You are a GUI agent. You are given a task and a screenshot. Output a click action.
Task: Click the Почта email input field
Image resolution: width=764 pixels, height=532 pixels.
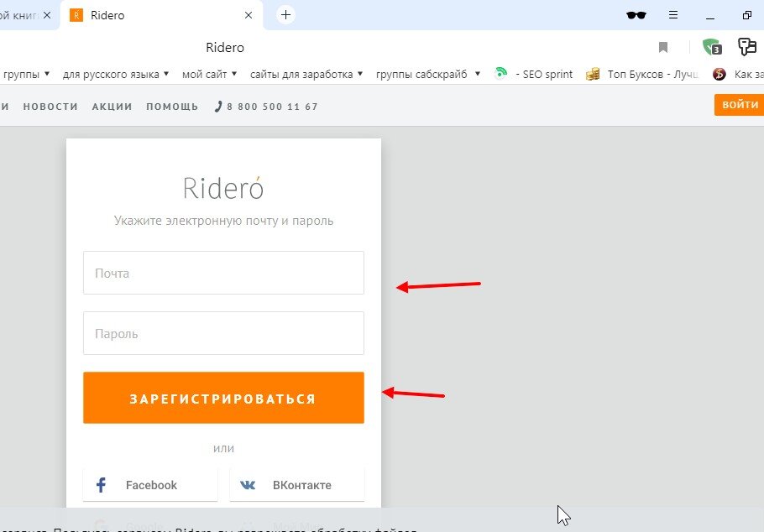223,273
